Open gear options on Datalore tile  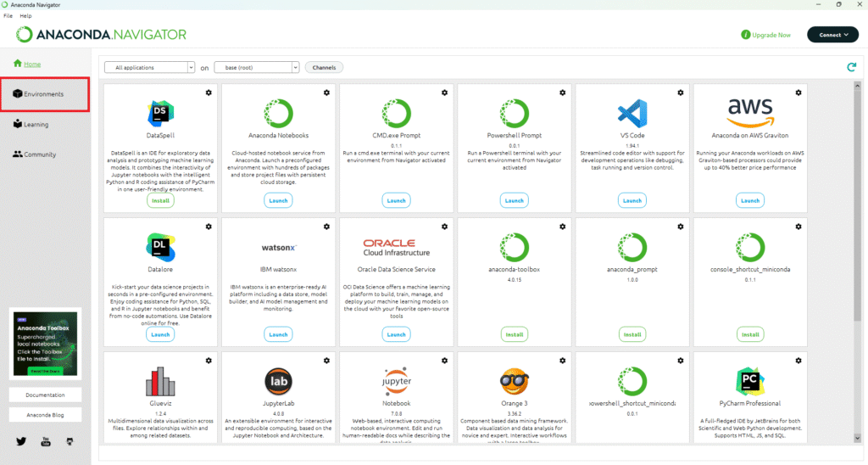209,227
